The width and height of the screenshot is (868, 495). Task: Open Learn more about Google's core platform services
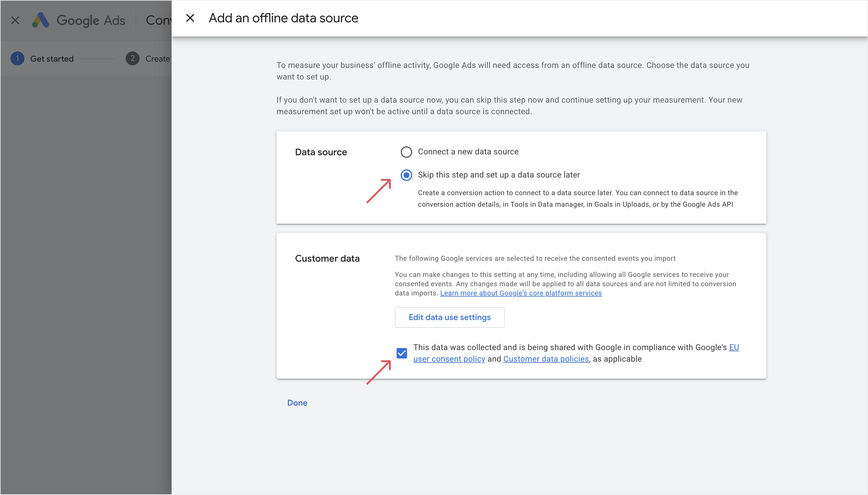tap(521, 293)
